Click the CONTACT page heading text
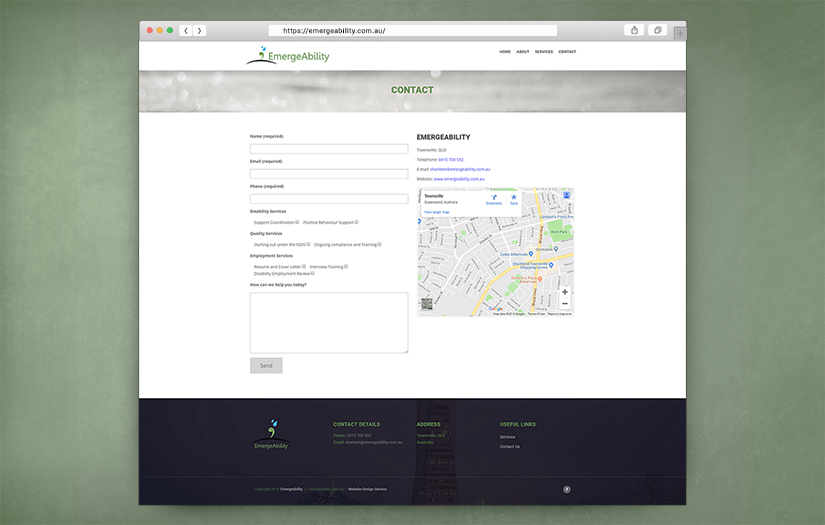The image size is (825, 525). (x=412, y=90)
